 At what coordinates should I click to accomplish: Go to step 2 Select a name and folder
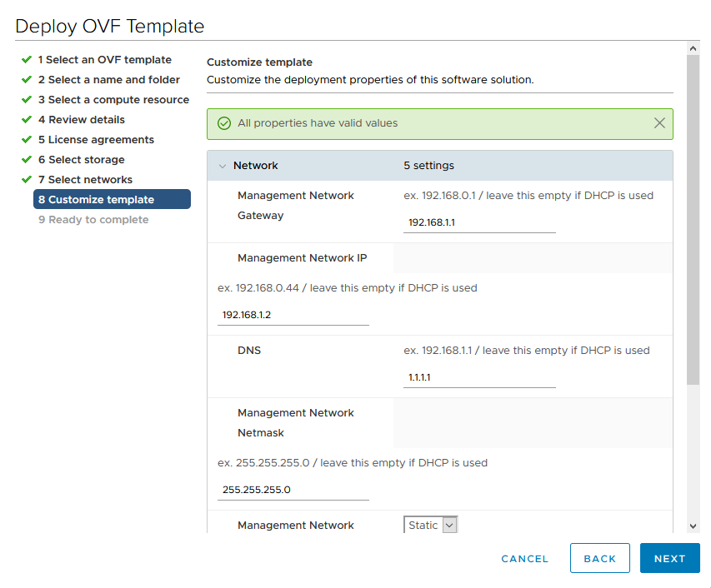pos(108,80)
